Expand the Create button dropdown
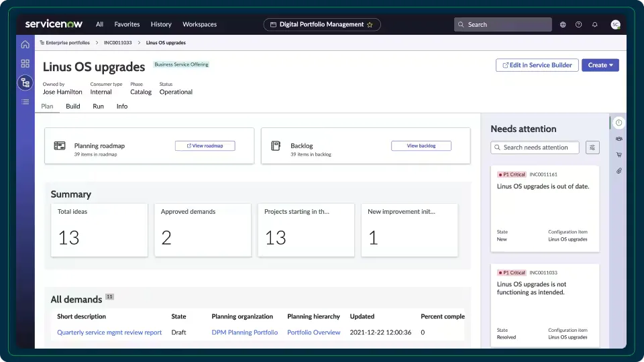Screen dimensions: 644x362 600,65
